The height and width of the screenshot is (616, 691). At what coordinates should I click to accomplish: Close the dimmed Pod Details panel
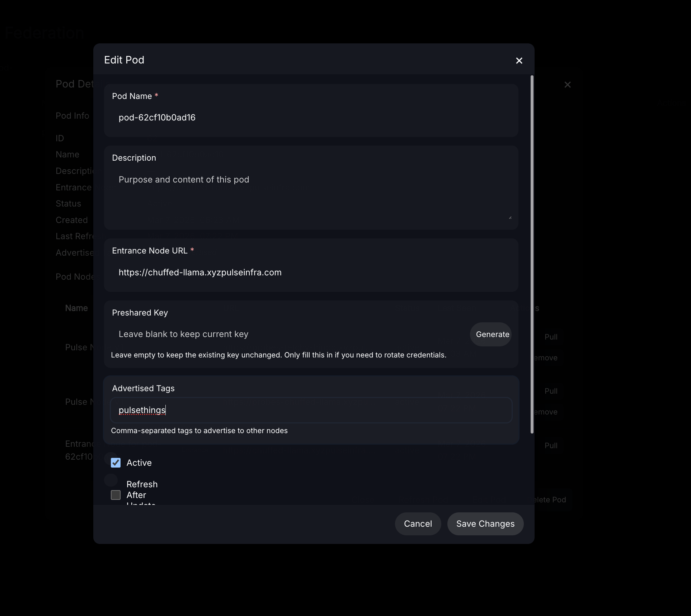click(x=567, y=85)
